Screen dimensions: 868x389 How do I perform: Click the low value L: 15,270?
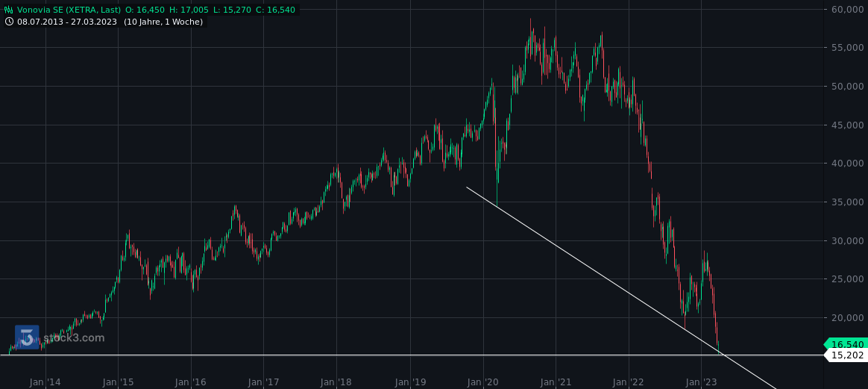[x=232, y=10]
